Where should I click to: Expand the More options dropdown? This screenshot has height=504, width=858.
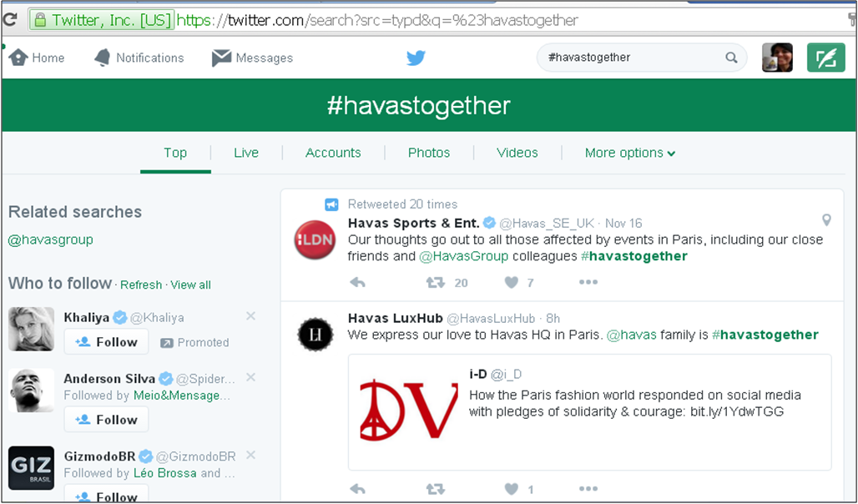click(x=630, y=153)
